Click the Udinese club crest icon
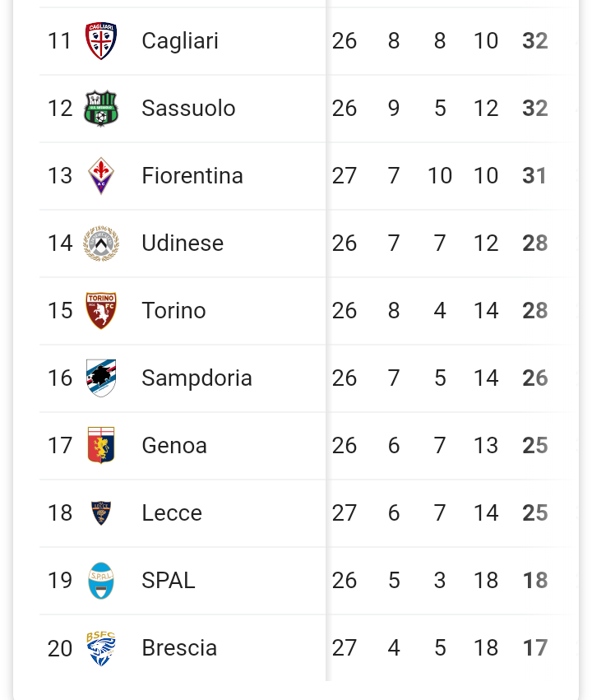 tap(101, 243)
